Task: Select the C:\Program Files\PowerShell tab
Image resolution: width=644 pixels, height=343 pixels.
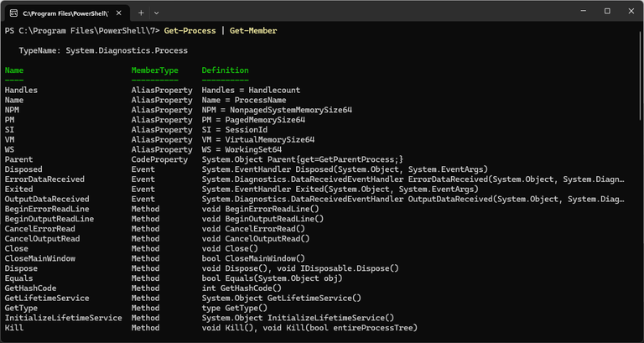Action: (66, 13)
